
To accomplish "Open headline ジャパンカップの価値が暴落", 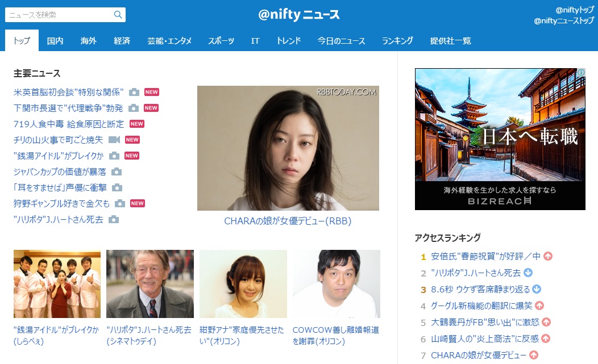I will coord(60,172).
